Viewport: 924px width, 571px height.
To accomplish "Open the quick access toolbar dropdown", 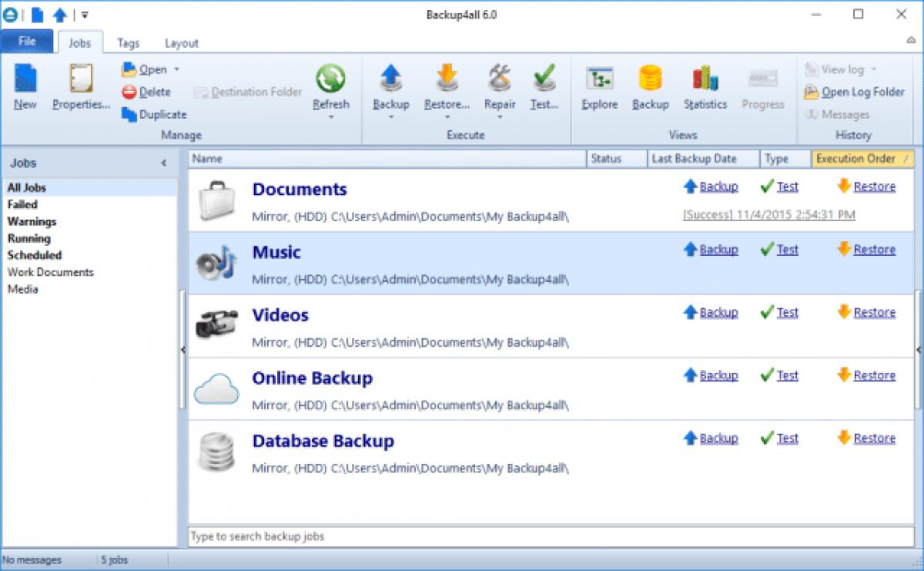I will coord(85,14).
